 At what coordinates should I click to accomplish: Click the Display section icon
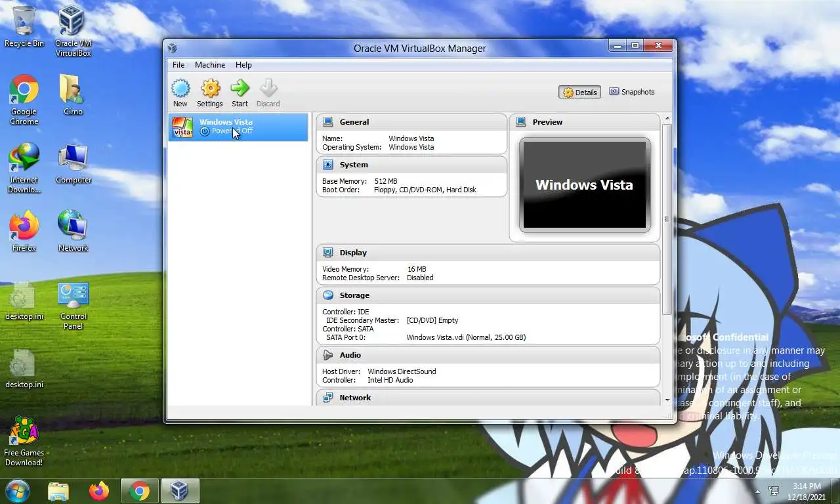(327, 253)
